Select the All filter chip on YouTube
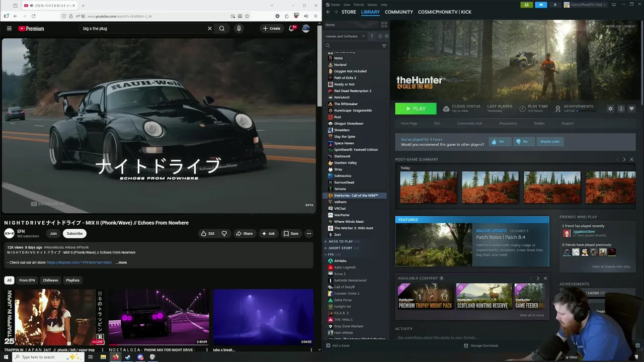644x362 pixels. click(x=9, y=280)
